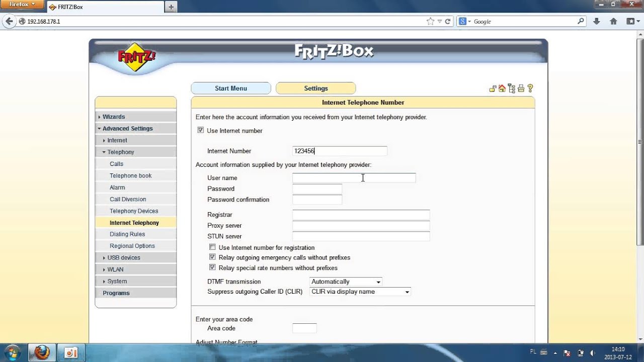Open Suppress outgoing Caller ID dropdown
644x362 pixels.
pos(360,292)
